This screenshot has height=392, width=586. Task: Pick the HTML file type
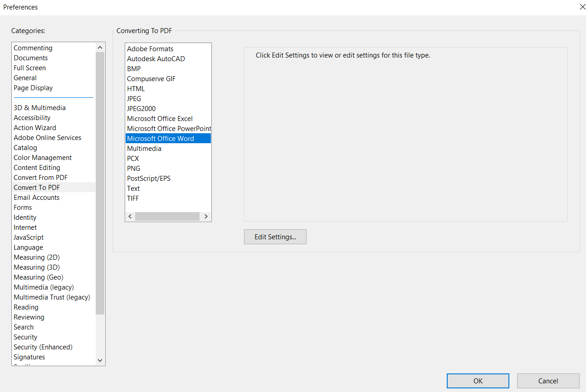tap(136, 88)
